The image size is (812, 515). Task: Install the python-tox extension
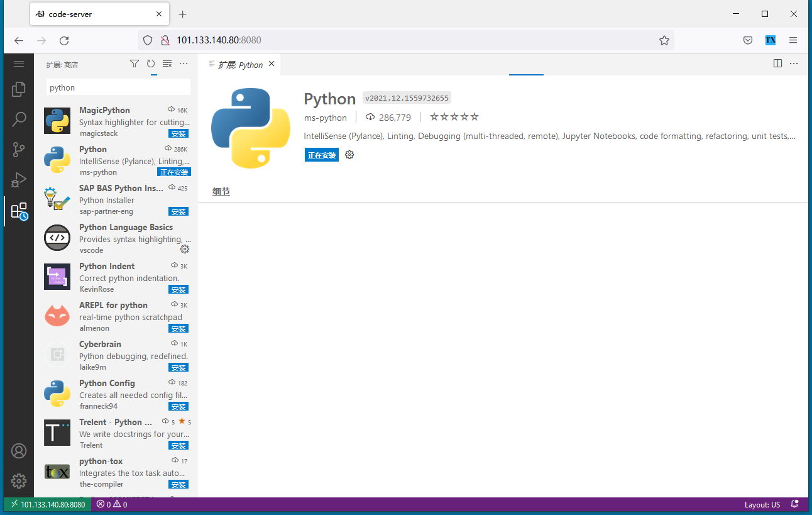(178, 484)
